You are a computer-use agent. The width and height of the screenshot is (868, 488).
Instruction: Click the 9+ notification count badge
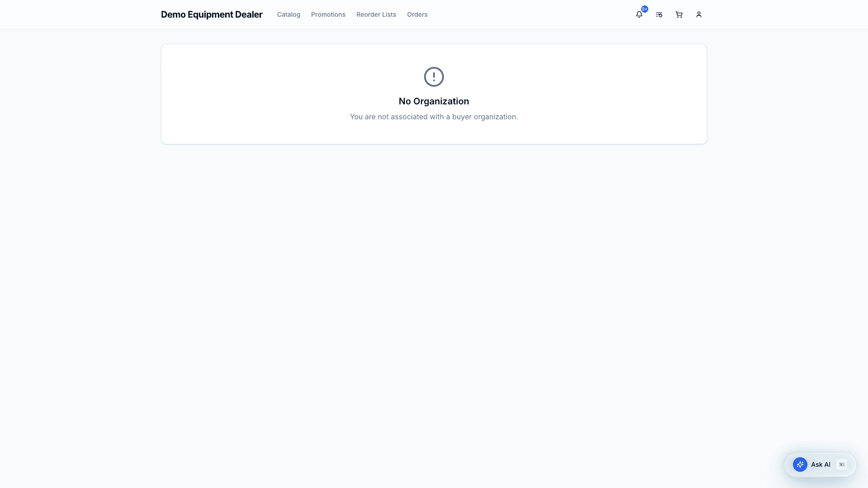tap(645, 9)
